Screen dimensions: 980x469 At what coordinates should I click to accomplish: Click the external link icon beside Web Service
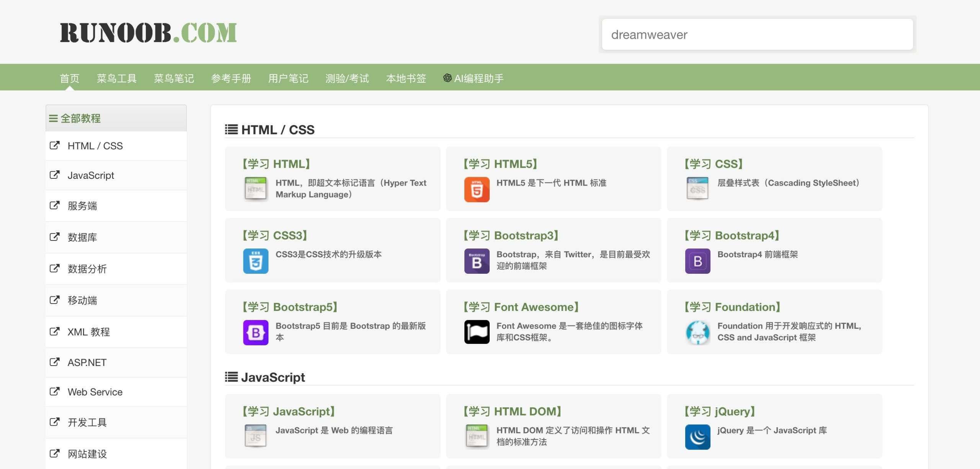click(x=55, y=391)
